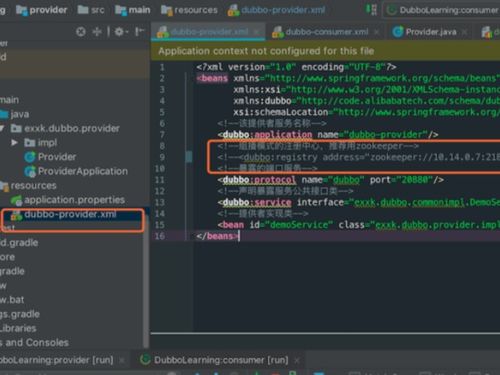Switch to dubbo-provider.xml editor tab
This screenshot has height=375, width=500.
pos(209,32)
